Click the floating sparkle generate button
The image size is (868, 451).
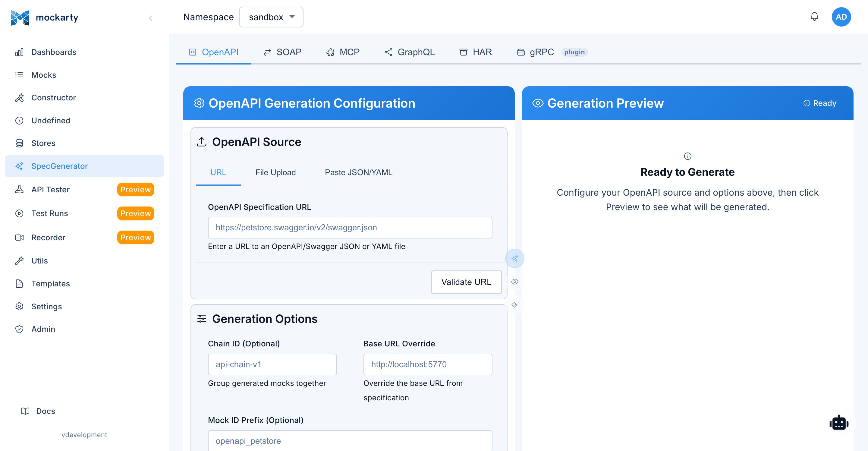[514, 259]
